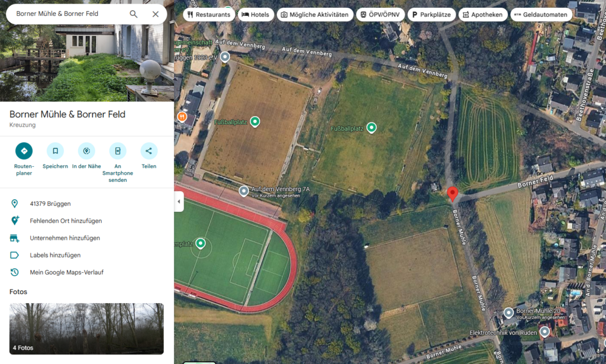Select the red location pin at the intersection

click(x=453, y=194)
